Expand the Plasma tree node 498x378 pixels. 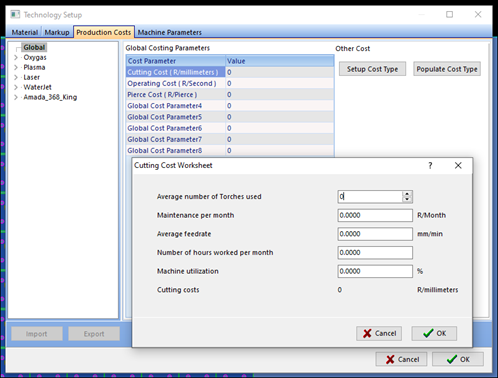point(16,67)
